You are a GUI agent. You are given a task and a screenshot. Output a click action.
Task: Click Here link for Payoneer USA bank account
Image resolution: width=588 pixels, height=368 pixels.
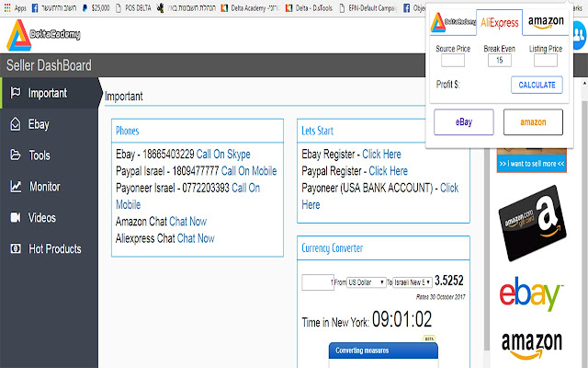click(x=449, y=188)
